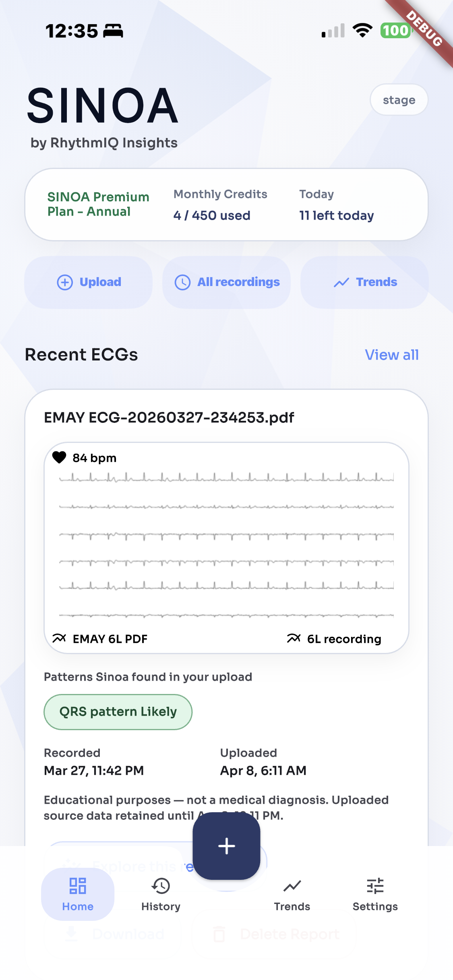Open the View all link

click(x=391, y=355)
